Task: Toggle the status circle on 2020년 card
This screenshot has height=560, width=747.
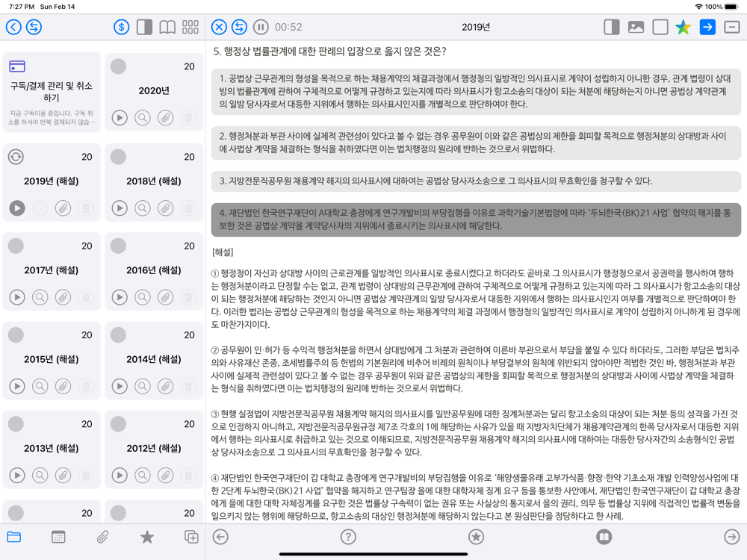Action: tap(118, 66)
